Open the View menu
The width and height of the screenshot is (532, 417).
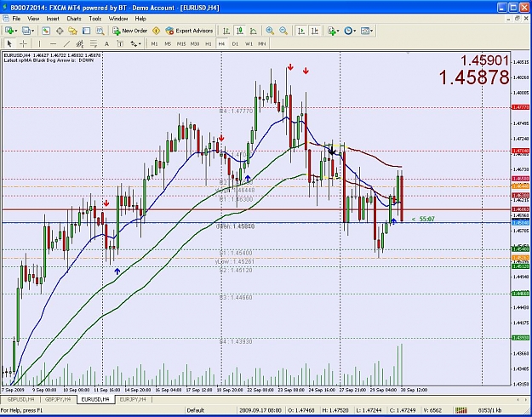tap(33, 19)
